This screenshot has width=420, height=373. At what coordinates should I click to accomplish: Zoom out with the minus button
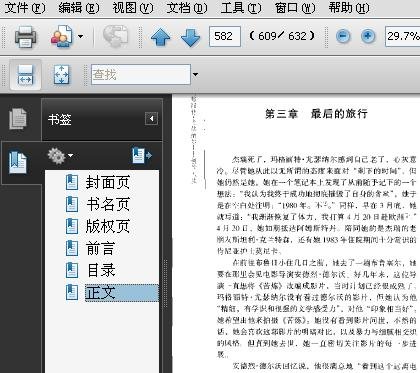click(343, 36)
